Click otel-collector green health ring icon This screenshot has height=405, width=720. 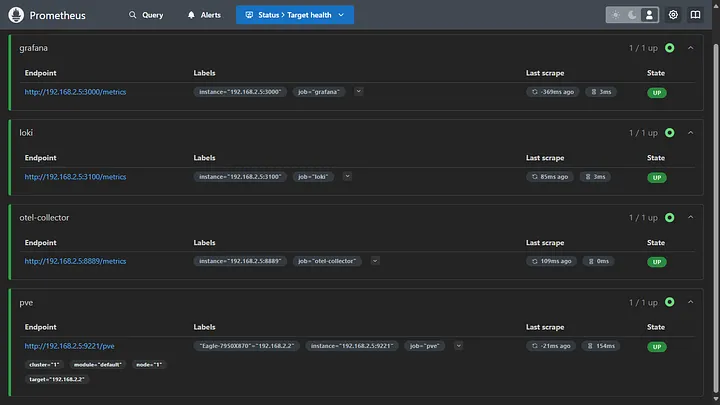click(669, 217)
